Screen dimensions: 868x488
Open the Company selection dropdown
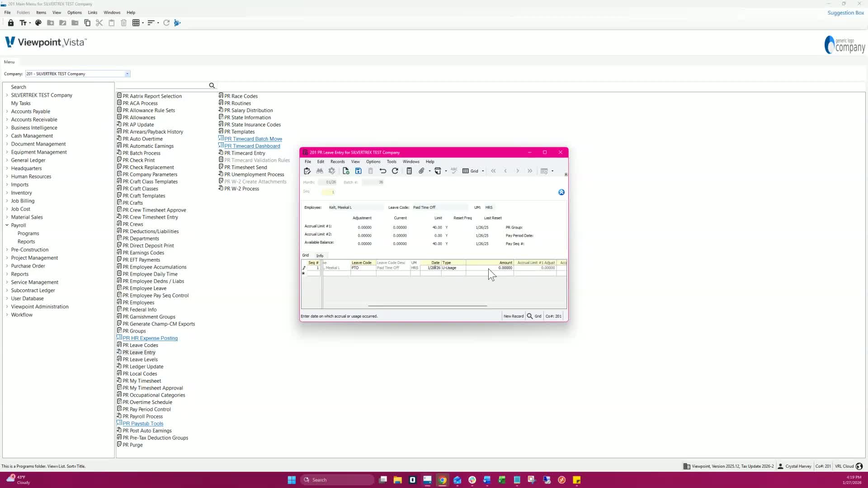pos(127,74)
